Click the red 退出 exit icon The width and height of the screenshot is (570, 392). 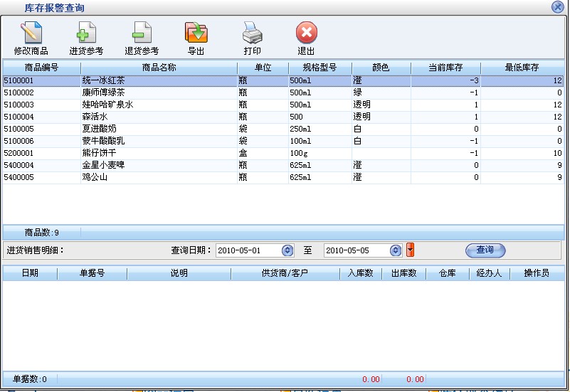(306, 33)
